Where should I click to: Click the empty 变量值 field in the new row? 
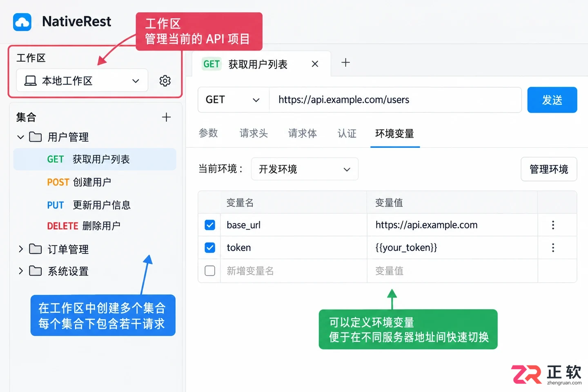452,271
